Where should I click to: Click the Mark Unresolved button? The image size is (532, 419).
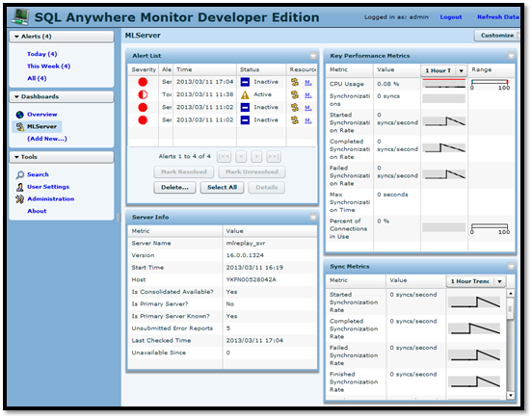(252, 171)
